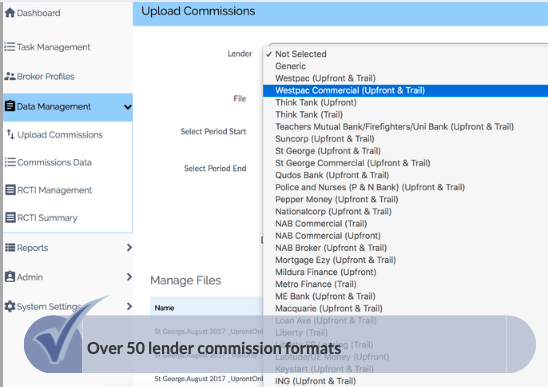The height and width of the screenshot is (387, 548).
Task: Click the Upload Commissions arrows icon
Action: [10, 134]
